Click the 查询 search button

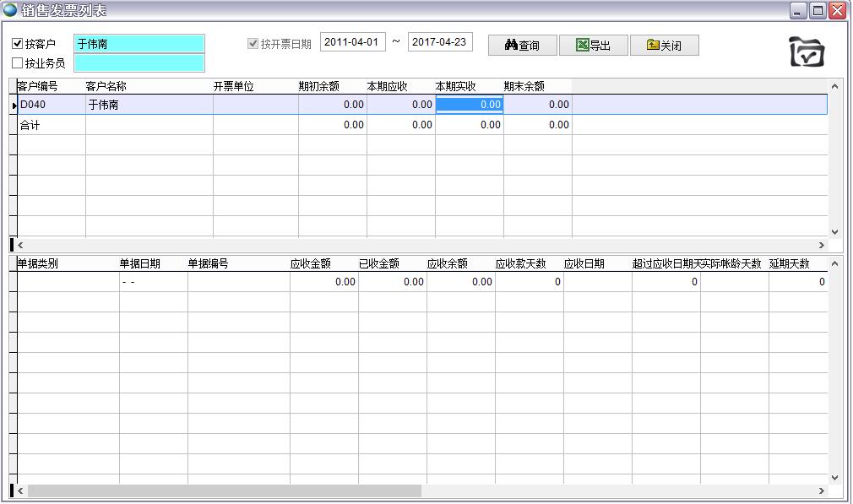(x=522, y=46)
